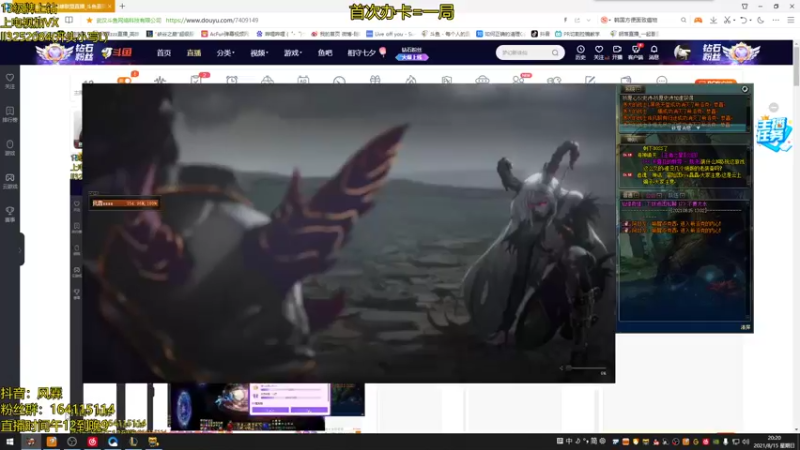Open browser downloads icon
The width and height of the screenshot is (800, 450).
[713, 20]
